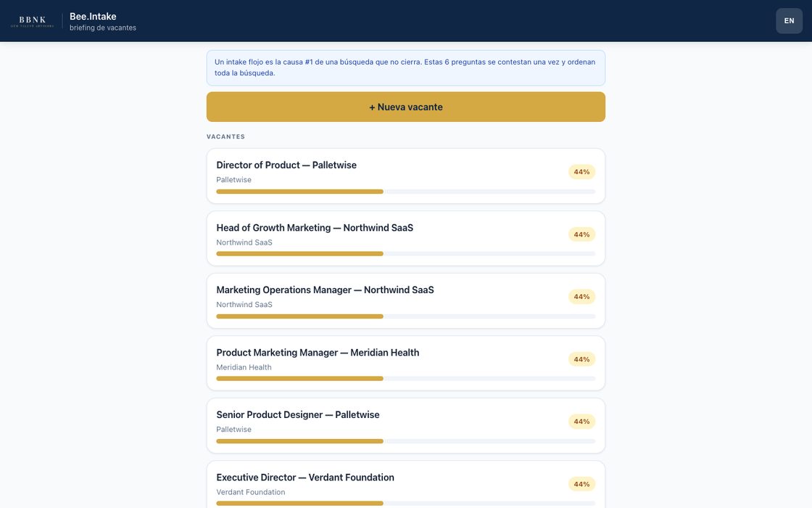Click the + Nueva vacante button
The height and width of the screenshot is (508, 812).
tap(405, 107)
